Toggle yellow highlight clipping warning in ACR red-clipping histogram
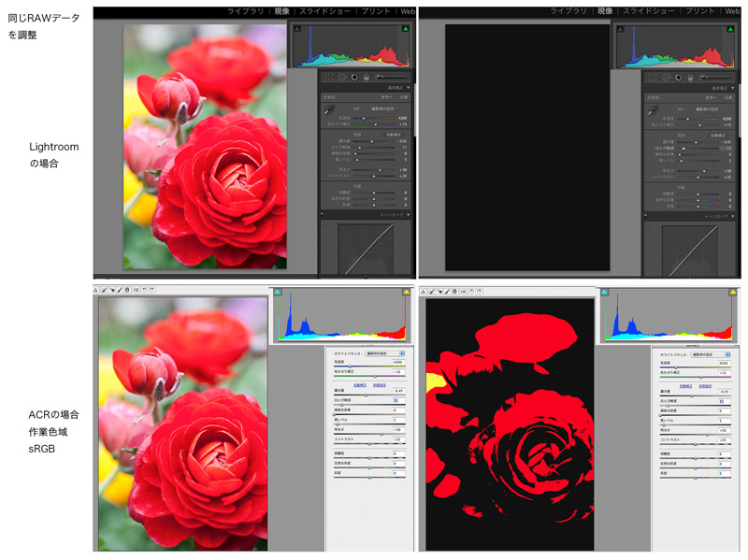Screen dimensions: 748x560 coord(733,292)
